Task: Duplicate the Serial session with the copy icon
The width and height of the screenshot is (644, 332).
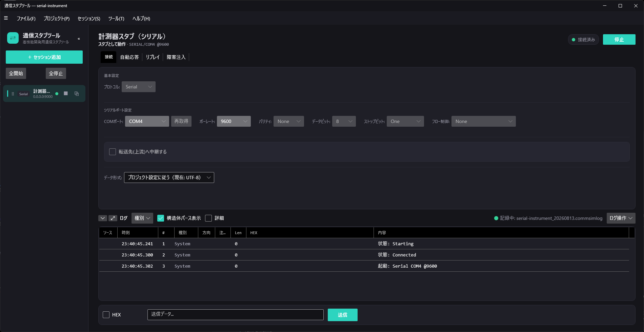Action: tap(77, 94)
